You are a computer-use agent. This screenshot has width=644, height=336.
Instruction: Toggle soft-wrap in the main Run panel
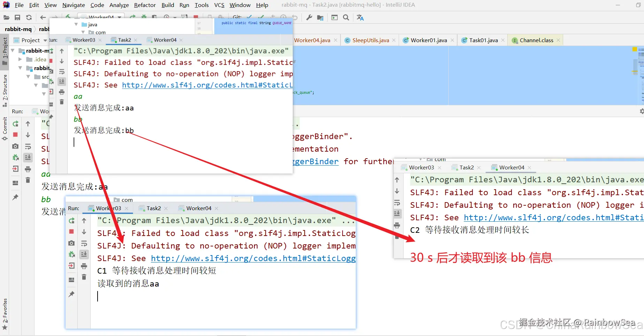pyautogui.click(x=28, y=146)
